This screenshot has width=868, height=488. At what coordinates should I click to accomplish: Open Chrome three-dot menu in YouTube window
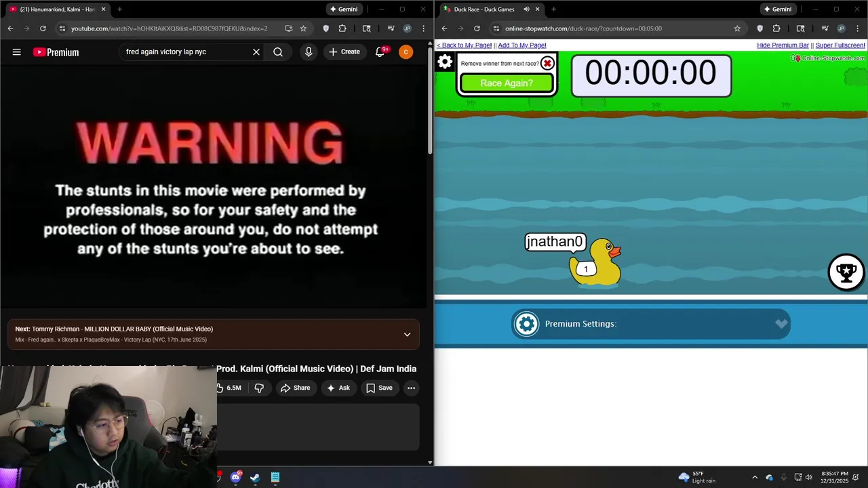[x=422, y=28]
